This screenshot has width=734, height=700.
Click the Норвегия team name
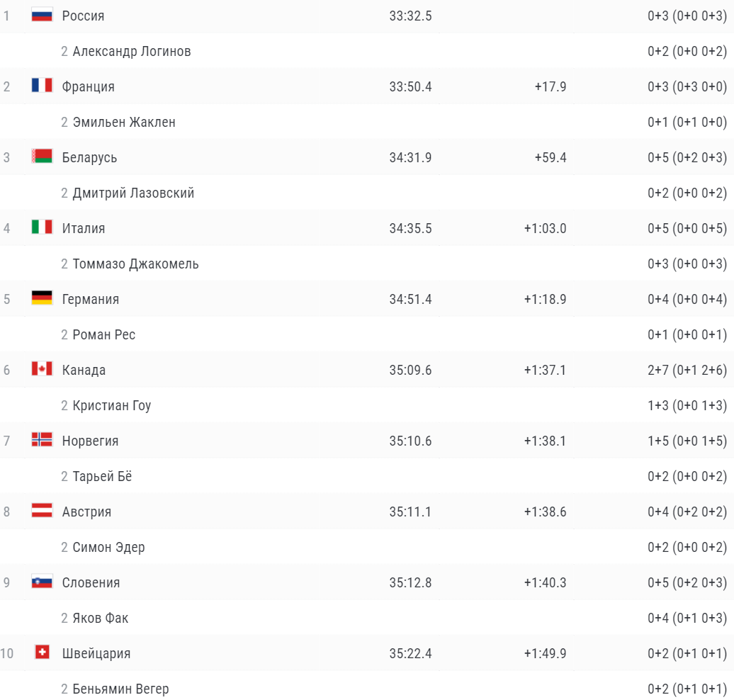click(90, 441)
